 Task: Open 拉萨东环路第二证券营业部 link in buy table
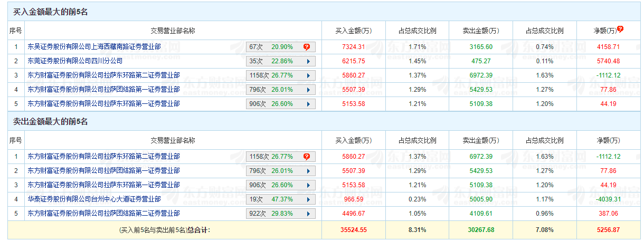(x=104, y=75)
